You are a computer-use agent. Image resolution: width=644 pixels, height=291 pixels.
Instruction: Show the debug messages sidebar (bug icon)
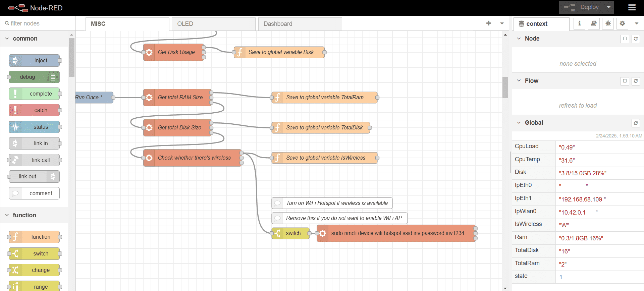point(608,23)
